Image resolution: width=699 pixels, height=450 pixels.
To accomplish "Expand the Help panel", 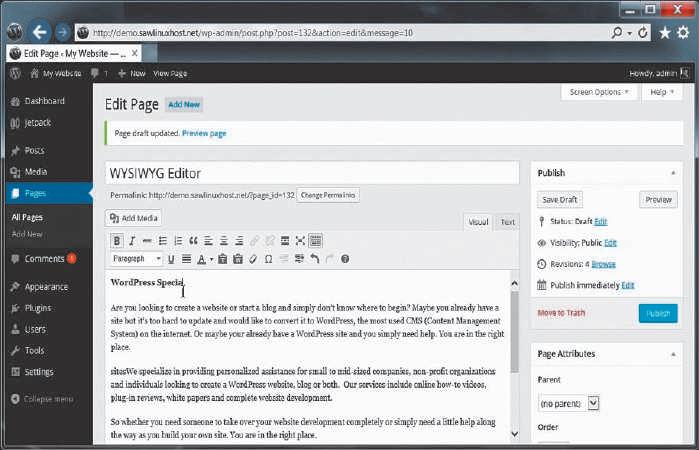I will point(662,92).
